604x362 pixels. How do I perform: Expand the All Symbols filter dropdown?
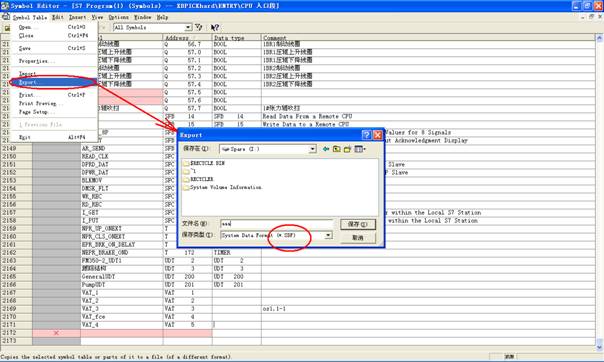[x=188, y=27]
